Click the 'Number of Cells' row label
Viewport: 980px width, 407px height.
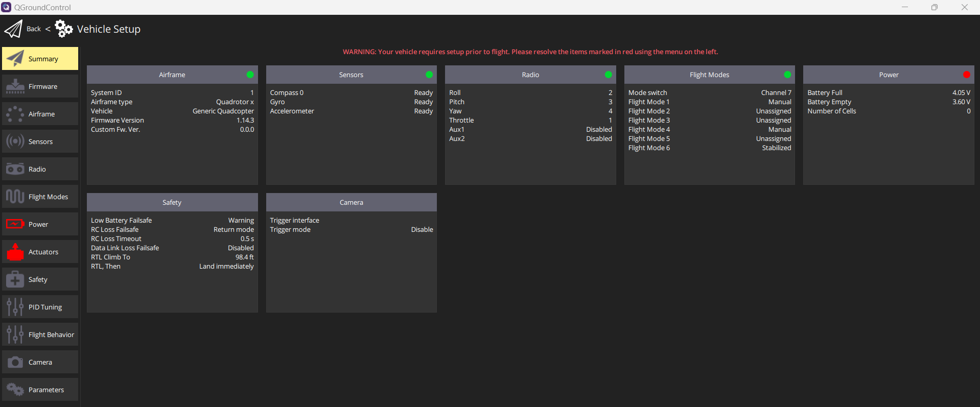coord(832,111)
